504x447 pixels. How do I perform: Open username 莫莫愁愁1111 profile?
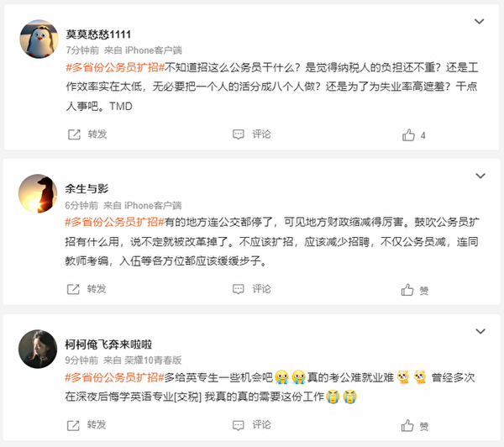point(99,34)
